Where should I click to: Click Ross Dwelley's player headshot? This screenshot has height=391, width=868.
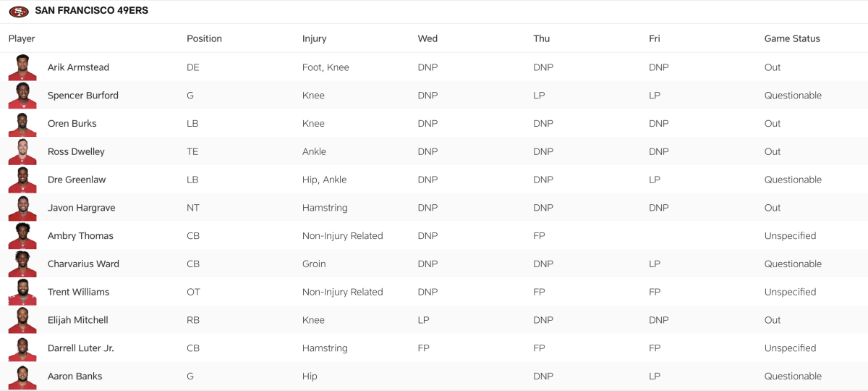pos(22,152)
